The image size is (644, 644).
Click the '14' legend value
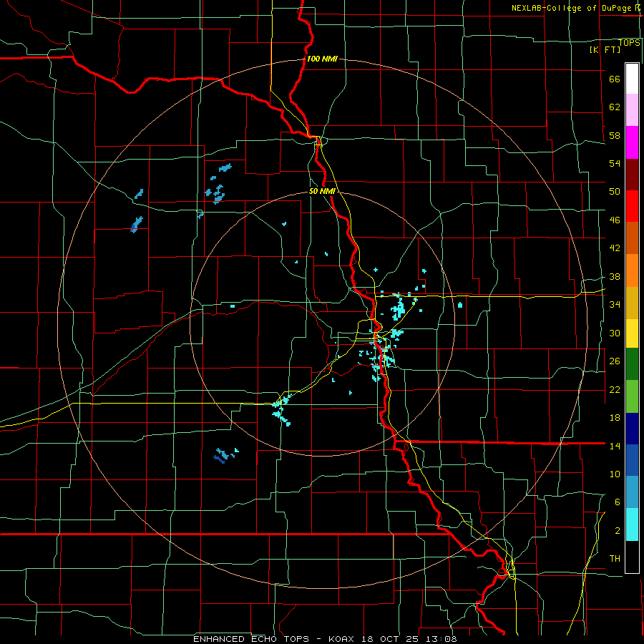pyautogui.click(x=615, y=446)
